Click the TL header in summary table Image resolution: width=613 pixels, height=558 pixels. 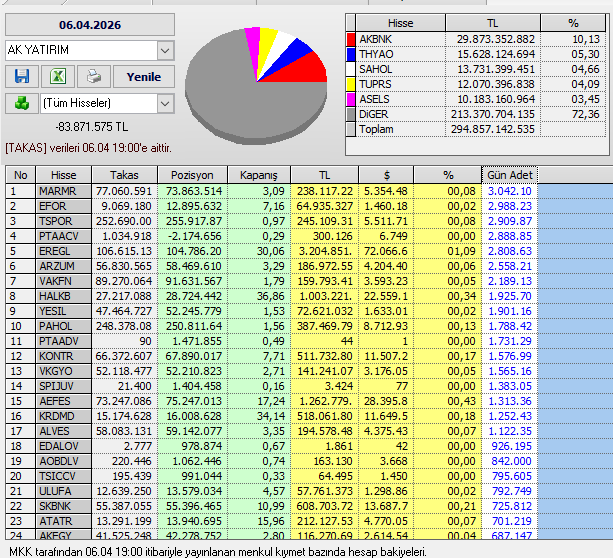coord(493,23)
